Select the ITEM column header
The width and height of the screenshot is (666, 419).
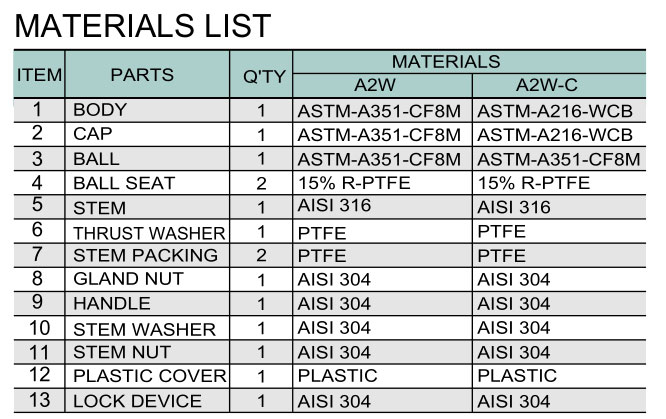39,75
